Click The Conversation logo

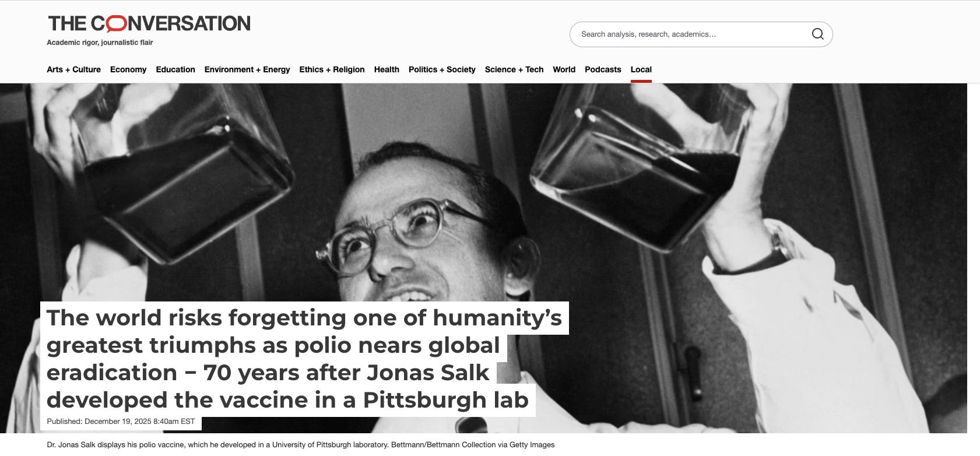coord(149,23)
